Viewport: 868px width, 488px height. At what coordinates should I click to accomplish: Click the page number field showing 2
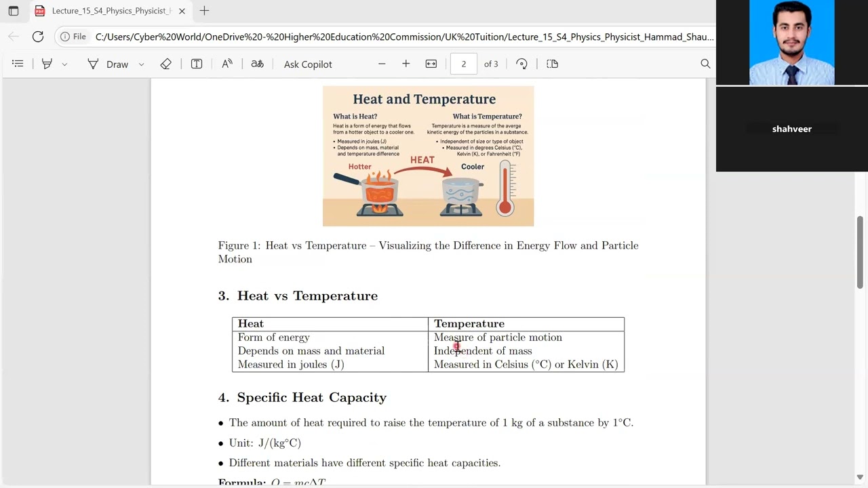tap(464, 64)
